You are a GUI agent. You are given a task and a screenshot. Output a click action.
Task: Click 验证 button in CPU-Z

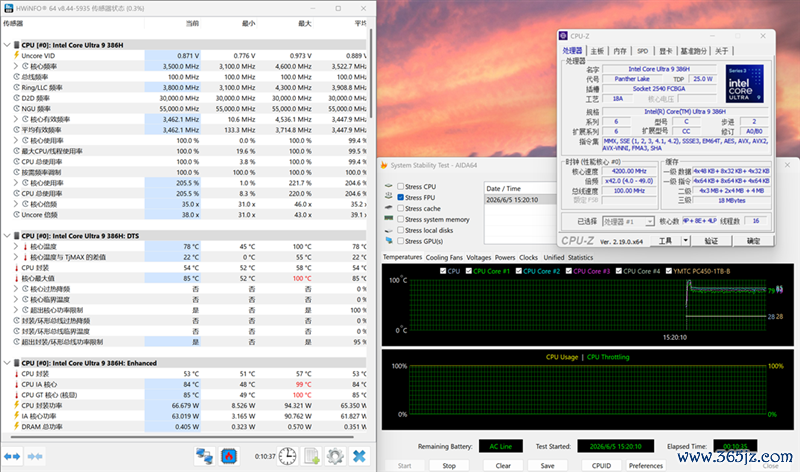[711, 240]
